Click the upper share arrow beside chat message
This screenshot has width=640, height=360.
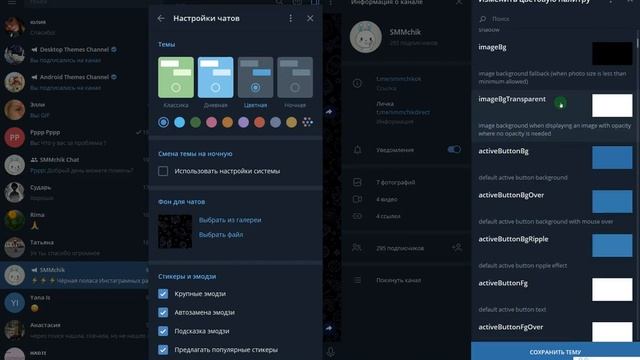point(329,111)
